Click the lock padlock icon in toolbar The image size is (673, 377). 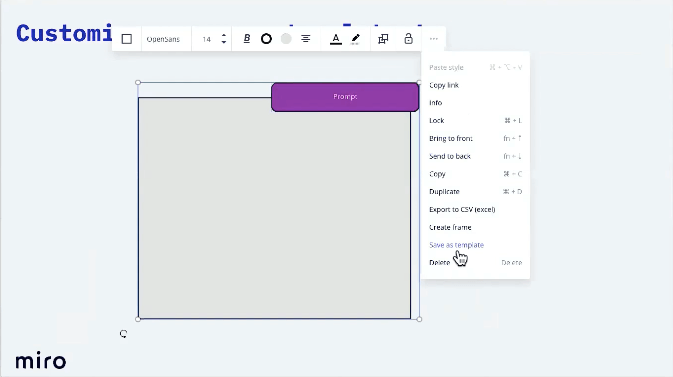point(408,39)
